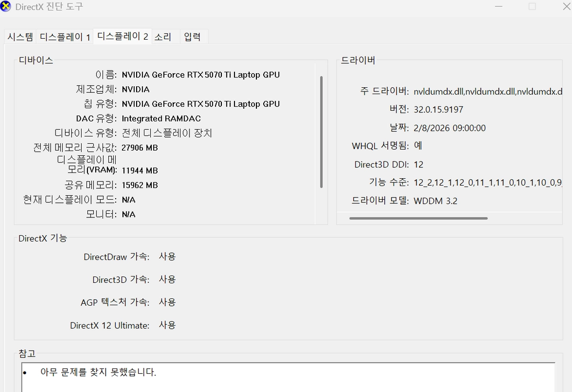Screen dimensions: 572x392
Task: Click the driver version 32.0.15.9197
Action: click(439, 110)
